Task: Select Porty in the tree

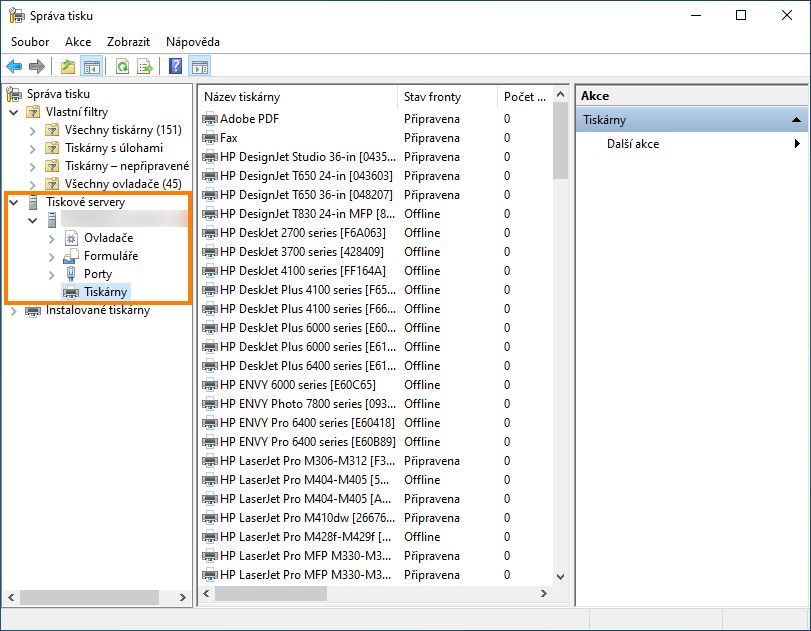Action: tap(98, 274)
